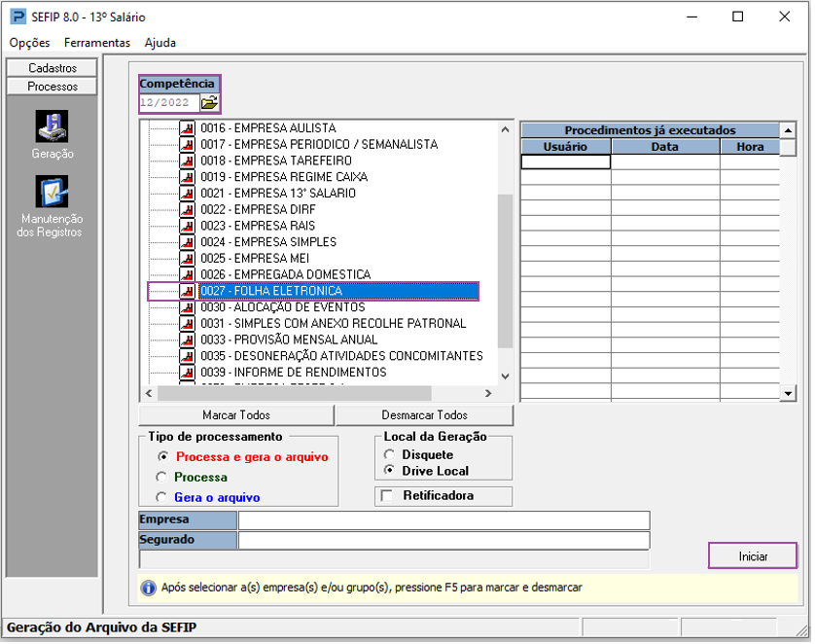
Task: Click the folder icon beside Competência date
Action: coord(210,102)
